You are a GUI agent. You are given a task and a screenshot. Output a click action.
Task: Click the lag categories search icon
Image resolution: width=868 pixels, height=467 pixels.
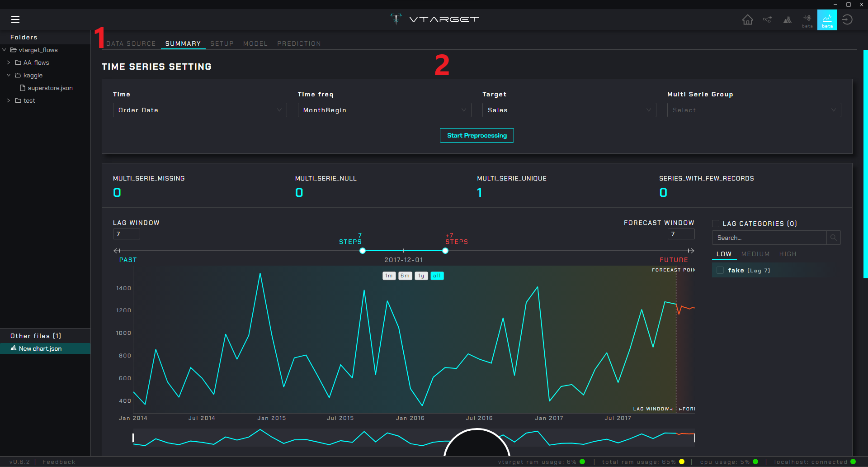coord(833,238)
